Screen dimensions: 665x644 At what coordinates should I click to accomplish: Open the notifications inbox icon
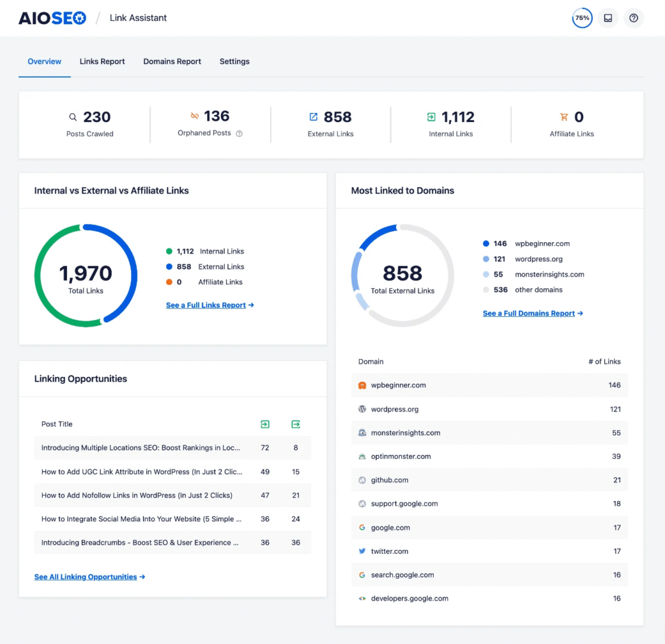[608, 18]
